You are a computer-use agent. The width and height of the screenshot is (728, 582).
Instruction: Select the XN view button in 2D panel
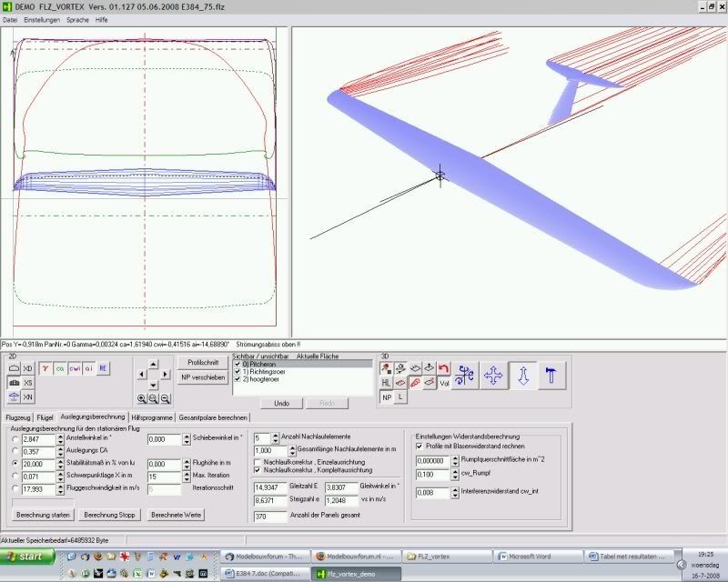click(28, 397)
